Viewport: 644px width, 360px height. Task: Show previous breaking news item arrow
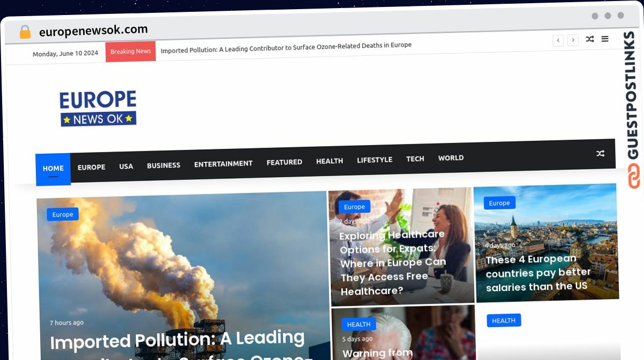tap(558, 40)
